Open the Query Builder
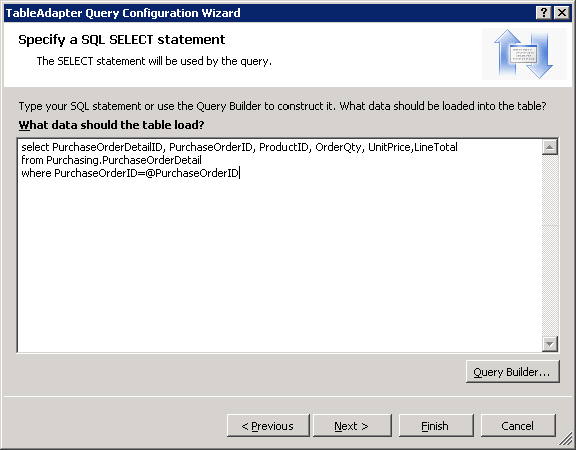 click(513, 372)
